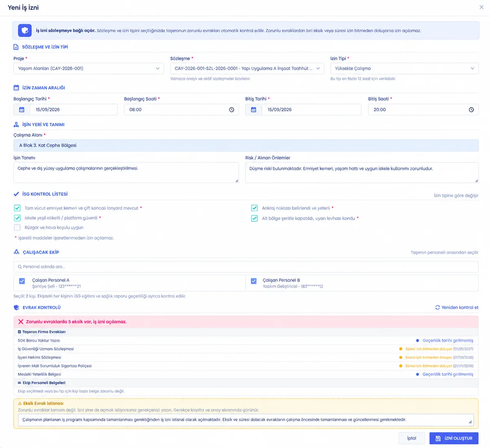Image resolution: width=490 pixels, height=448 pixels.
Task: Click the save icon on İzni Oluştur button
Action: pyautogui.click(x=438, y=439)
